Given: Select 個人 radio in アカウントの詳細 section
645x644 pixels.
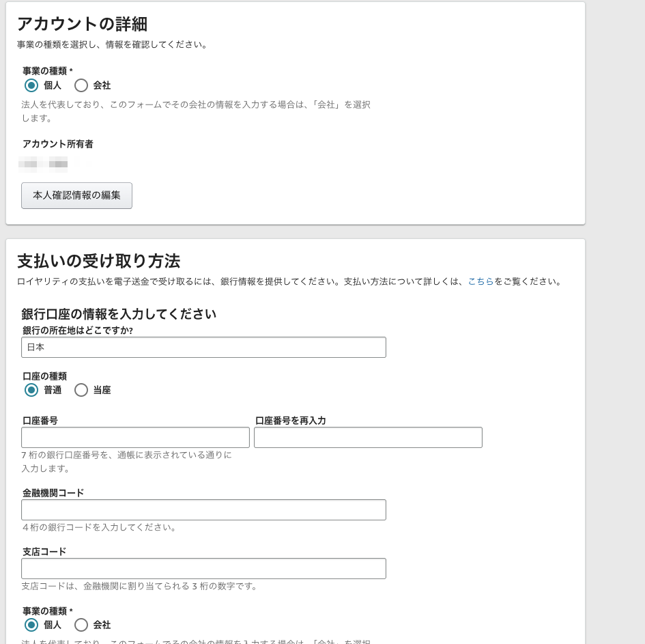Looking at the screenshot, I should (31, 85).
